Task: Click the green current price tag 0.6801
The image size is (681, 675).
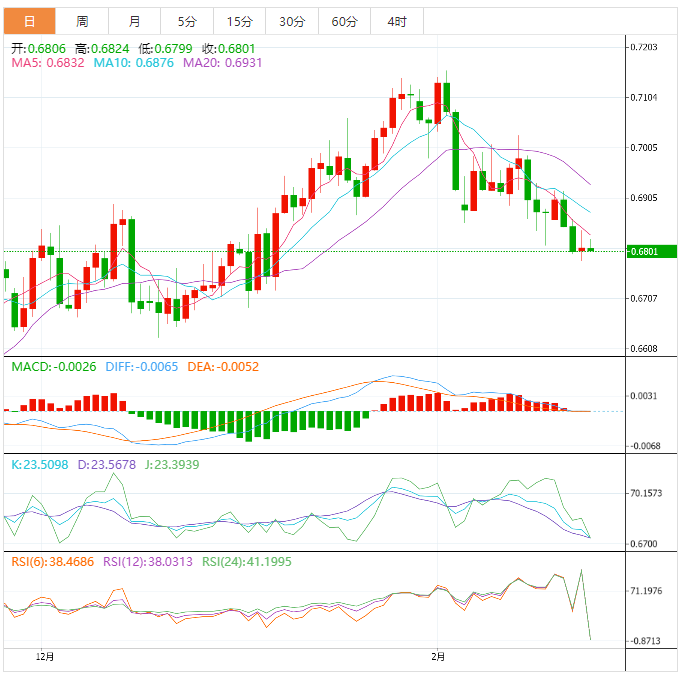Action: (649, 251)
